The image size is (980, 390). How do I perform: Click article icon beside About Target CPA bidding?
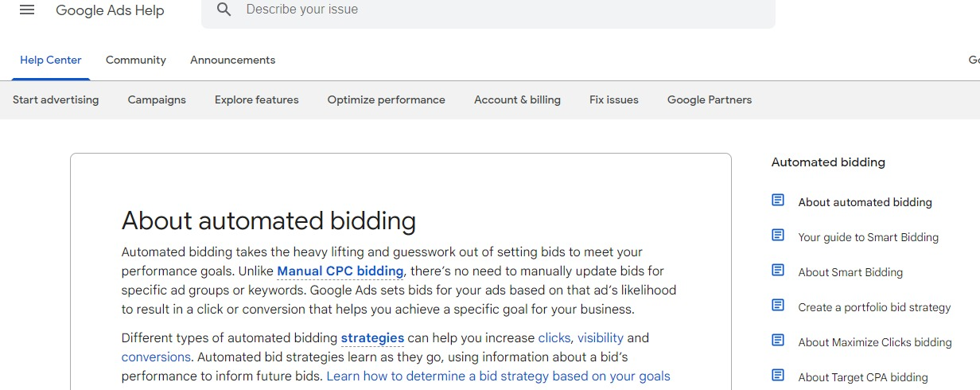coord(778,376)
